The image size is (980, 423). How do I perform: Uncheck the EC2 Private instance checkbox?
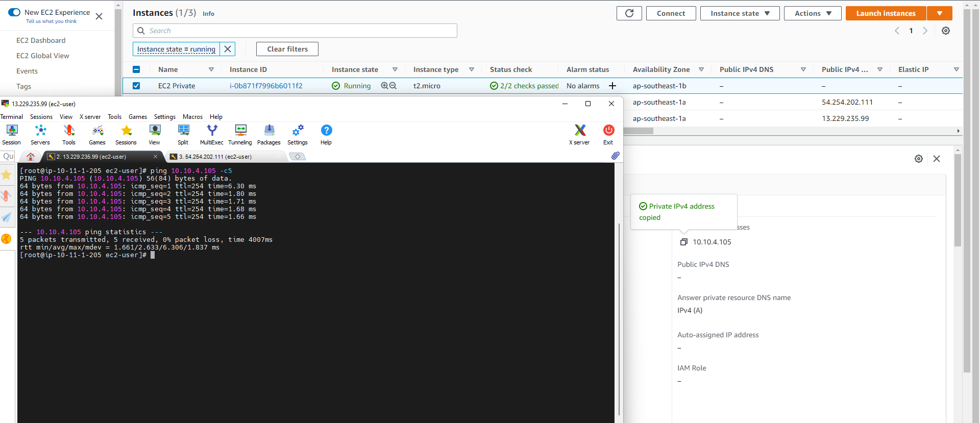pyautogui.click(x=136, y=86)
